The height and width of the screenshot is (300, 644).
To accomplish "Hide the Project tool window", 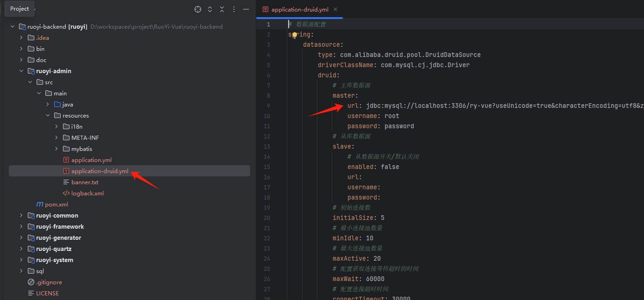I will click(x=246, y=9).
